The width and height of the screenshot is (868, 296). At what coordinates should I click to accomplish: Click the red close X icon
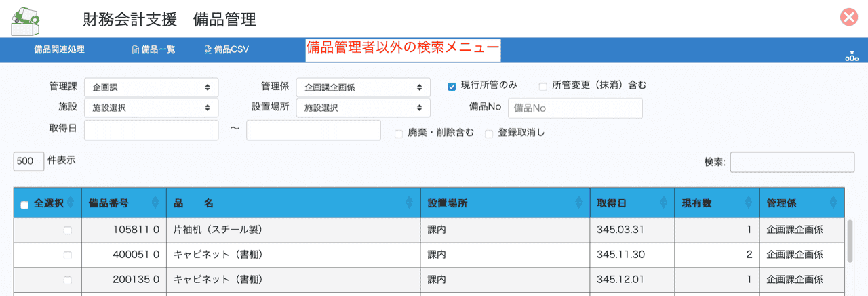[x=848, y=18]
